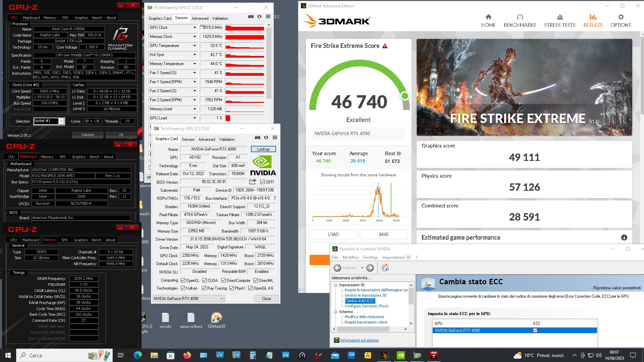Open 3DMark OPTIONS gear
Image resolution: width=644 pixels, height=362 pixels.
pos(621,21)
